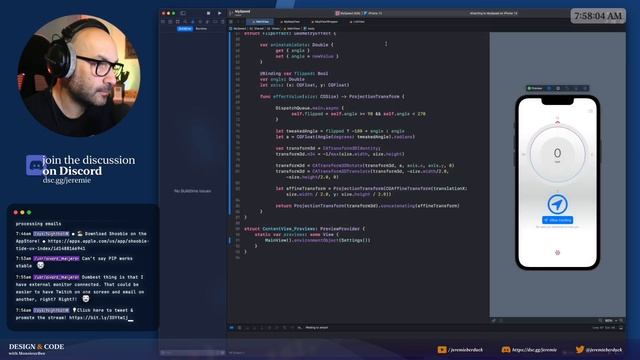Tap the speedometer dial showing 0
Image resolution: width=640 pixels, height=360 pixels.
(x=557, y=154)
